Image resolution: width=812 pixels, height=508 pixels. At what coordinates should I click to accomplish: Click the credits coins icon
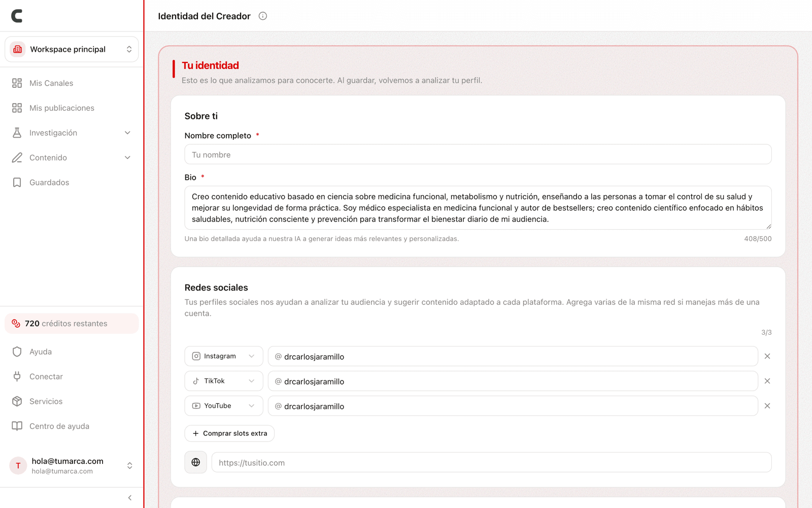point(16,324)
